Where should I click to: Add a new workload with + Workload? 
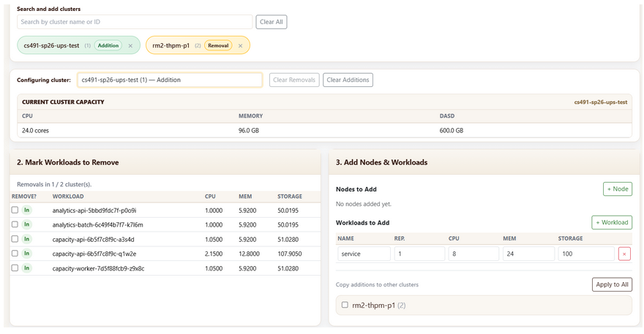pyautogui.click(x=612, y=222)
